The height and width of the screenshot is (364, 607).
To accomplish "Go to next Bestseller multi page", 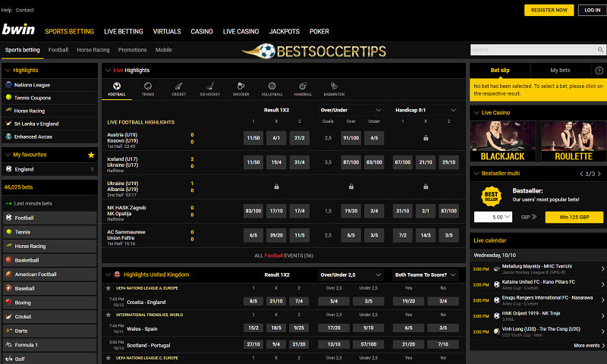I will tap(599, 174).
